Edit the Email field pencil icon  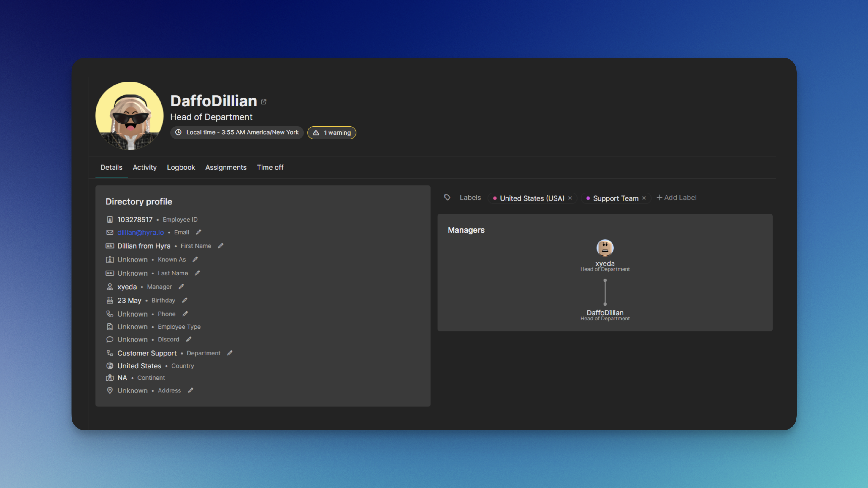coord(199,232)
